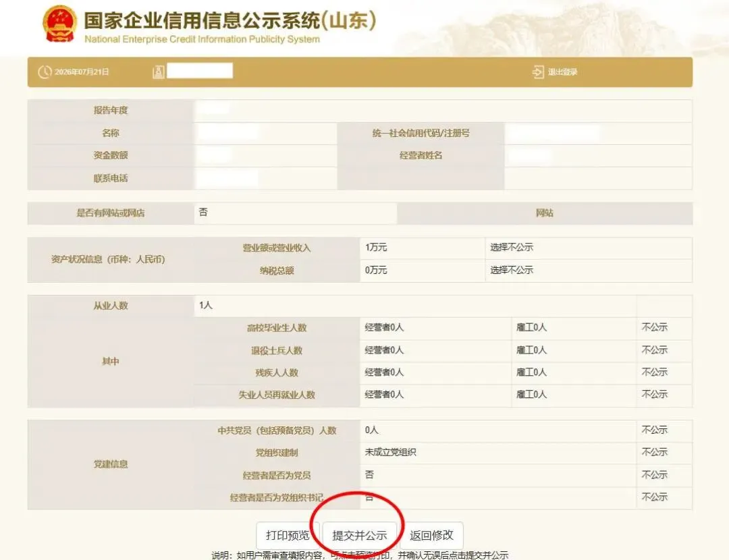Click the 是否有网站或网店 label
Image resolution: width=729 pixels, height=560 pixels.
pos(111,213)
